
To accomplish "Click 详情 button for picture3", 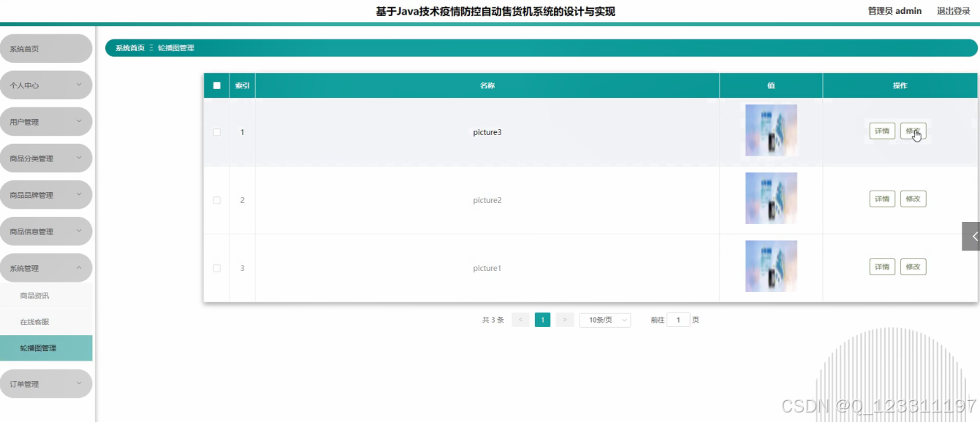I will 882,131.
